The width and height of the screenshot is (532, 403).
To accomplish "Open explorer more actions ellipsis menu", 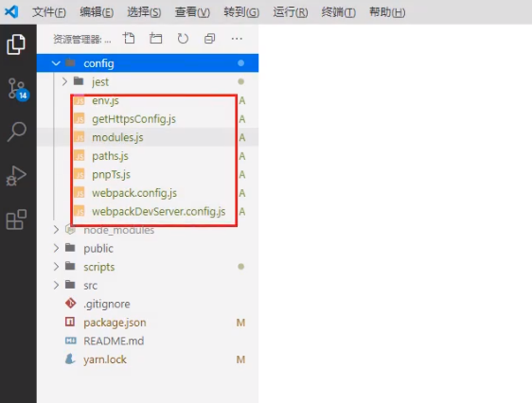I will pos(237,39).
